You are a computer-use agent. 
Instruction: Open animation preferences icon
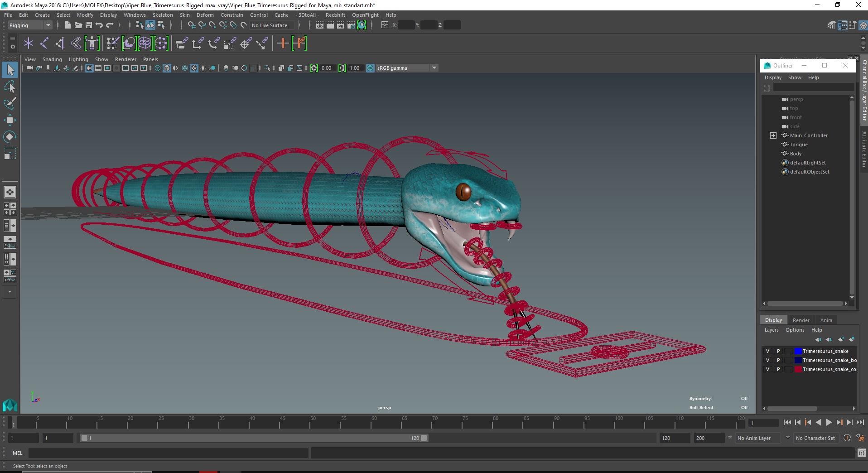coord(860,438)
